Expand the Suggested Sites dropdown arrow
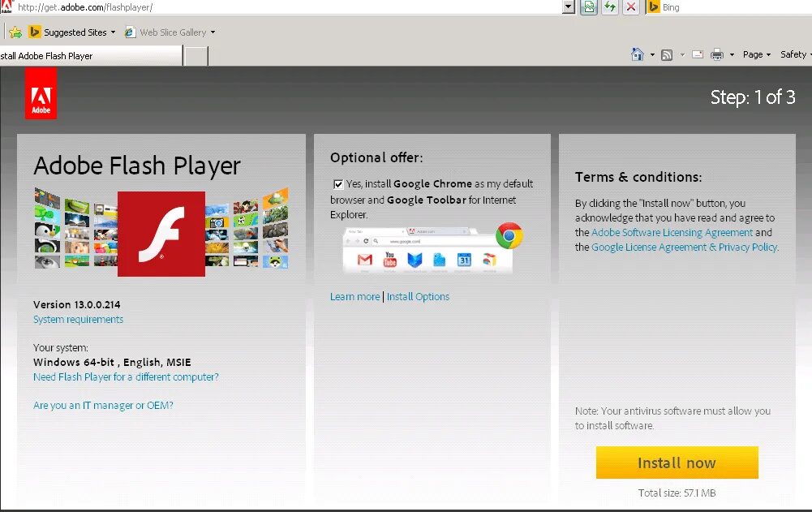This screenshot has width=812, height=512. click(113, 32)
